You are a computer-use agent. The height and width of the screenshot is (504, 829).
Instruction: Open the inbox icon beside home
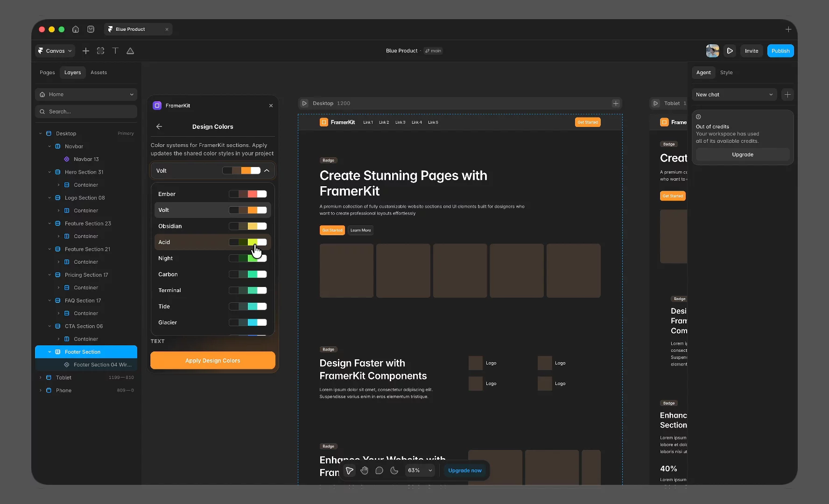point(91,29)
